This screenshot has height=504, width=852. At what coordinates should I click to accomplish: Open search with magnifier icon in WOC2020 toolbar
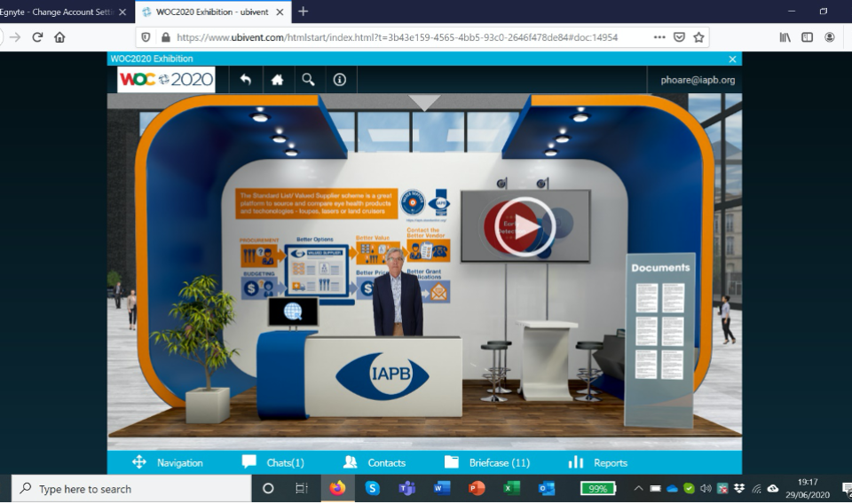pyautogui.click(x=308, y=80)
